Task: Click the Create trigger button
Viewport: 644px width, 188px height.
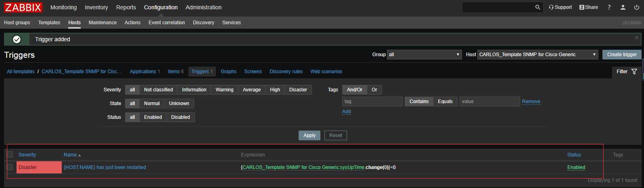Action: (622, 55)
